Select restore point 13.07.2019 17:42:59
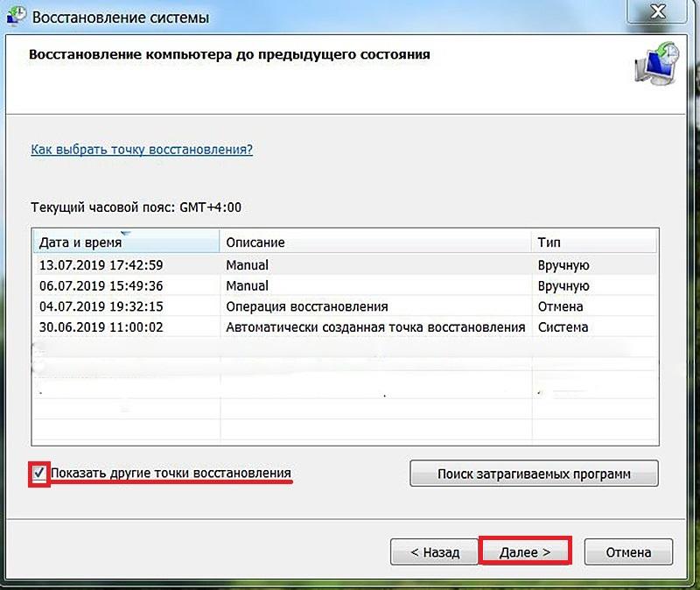Screen dimensions: 700x590 point(345,265)
